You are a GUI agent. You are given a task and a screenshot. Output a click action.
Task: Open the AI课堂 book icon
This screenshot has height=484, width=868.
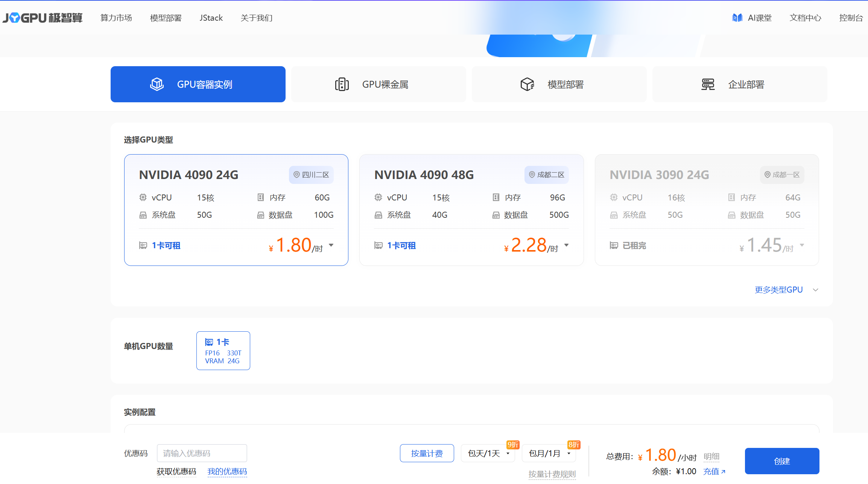pos(737,17)
